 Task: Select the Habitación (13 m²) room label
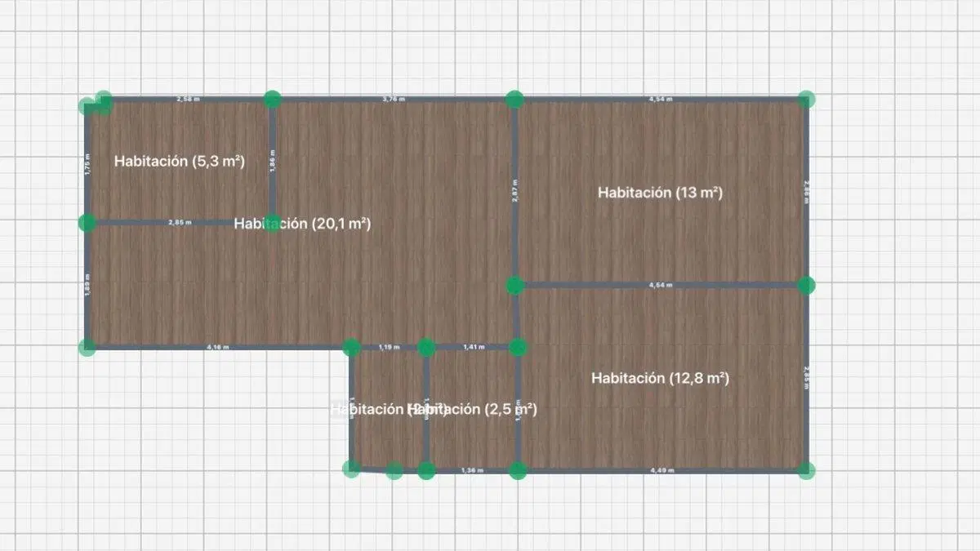(661, 193)
